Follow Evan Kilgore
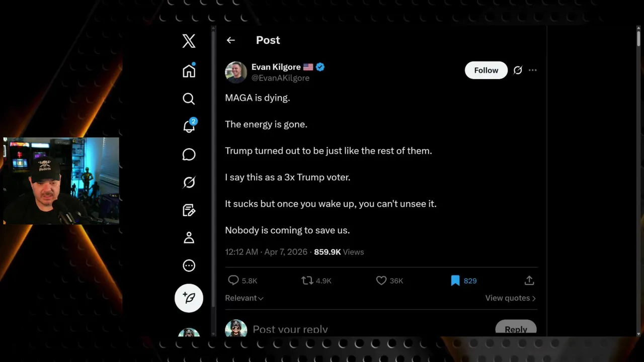 (x=486, y=70)
